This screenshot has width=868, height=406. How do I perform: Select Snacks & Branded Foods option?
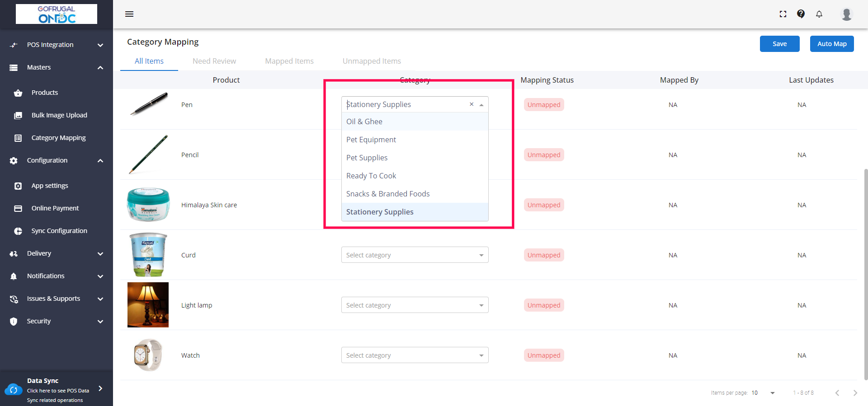pyautogui.click(x=388, y=194)
